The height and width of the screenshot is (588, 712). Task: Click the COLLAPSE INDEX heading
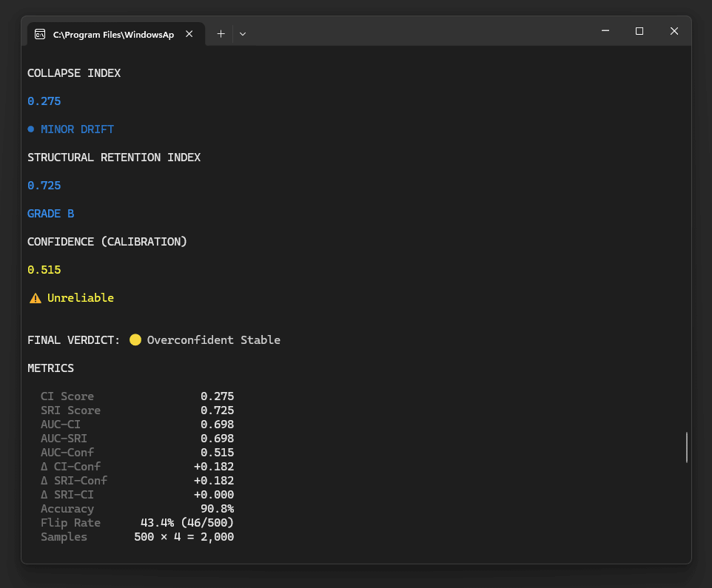coord(74,73)
